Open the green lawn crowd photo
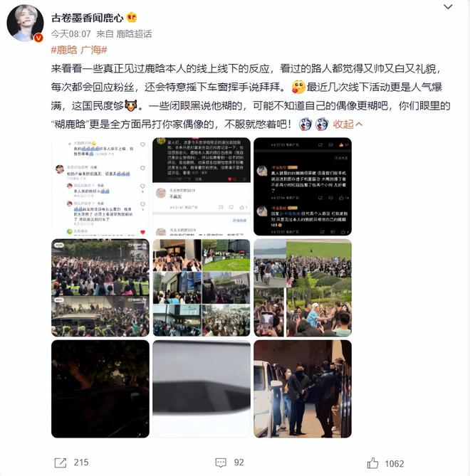 pos(303,287)
